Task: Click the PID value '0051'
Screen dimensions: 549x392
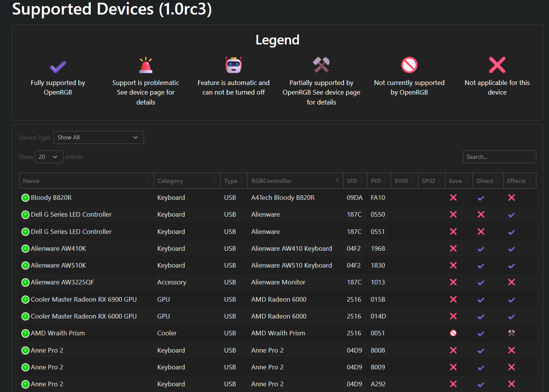Action: (377, 333)
